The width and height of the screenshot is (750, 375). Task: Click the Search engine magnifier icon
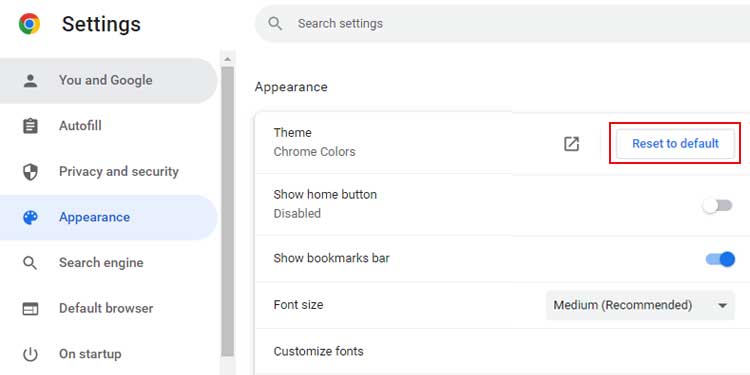30,263
